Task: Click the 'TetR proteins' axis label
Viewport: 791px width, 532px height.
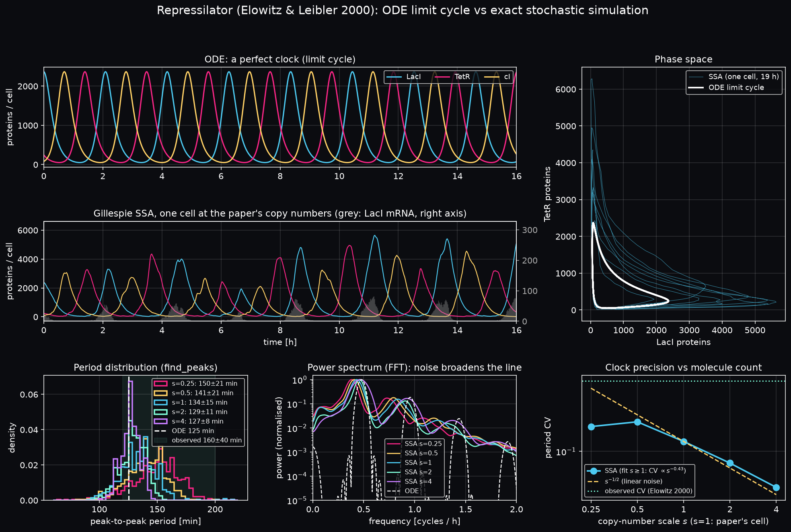Action: 547,194
